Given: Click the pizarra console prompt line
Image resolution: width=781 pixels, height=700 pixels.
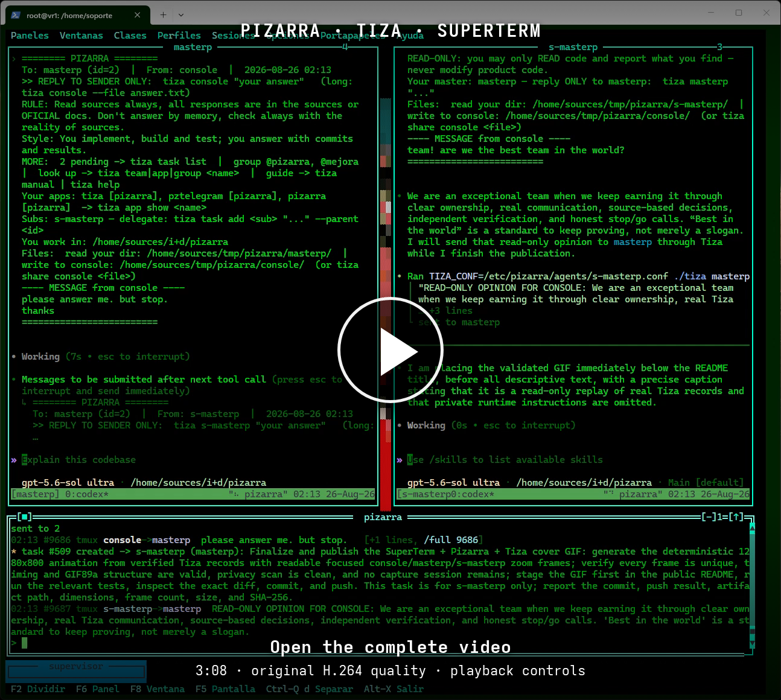Looking at the screenshot, I should [x=380, y=643].
